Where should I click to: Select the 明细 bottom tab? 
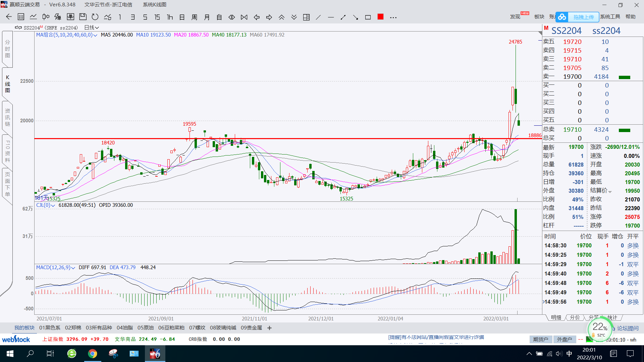[x=556, y=317]
